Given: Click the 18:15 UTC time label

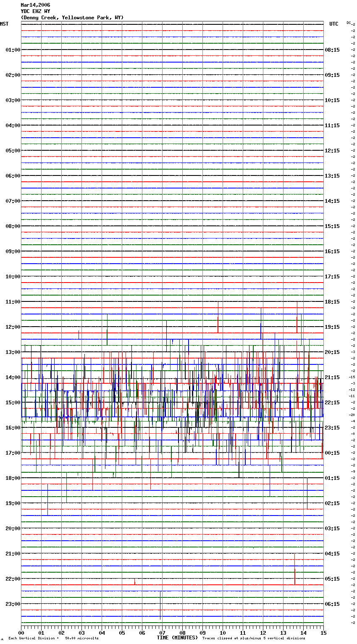Looking at the screenshot, I should (x=332, y=302).
